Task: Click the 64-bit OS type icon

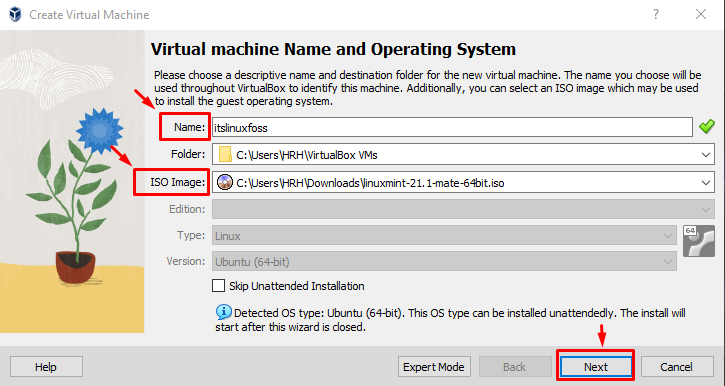Action: [x=699, y=240]
